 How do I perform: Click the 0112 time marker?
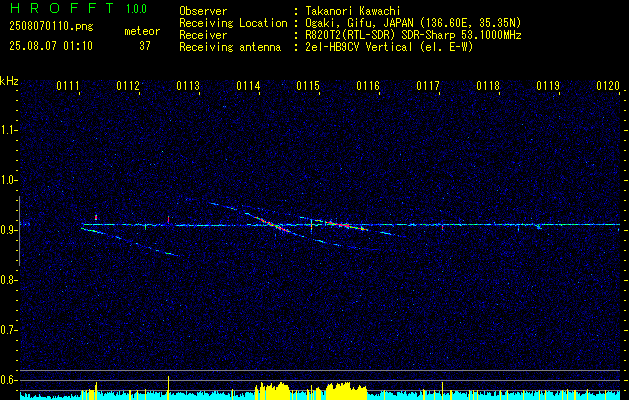[x=128, y=86]
